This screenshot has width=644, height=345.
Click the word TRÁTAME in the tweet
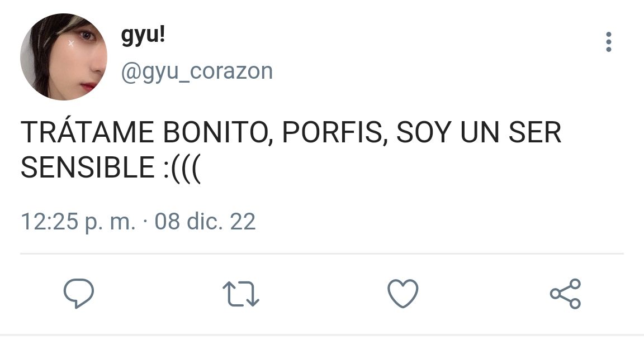tap(87, 132)
